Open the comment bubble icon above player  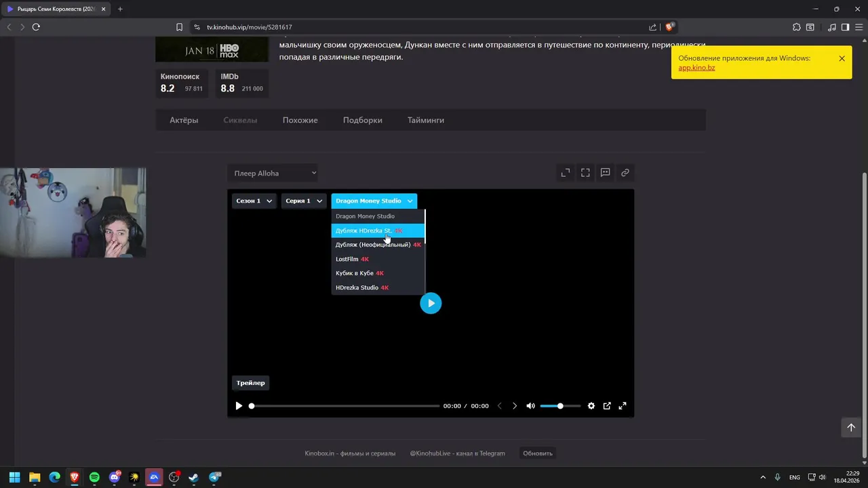[606, 173]
